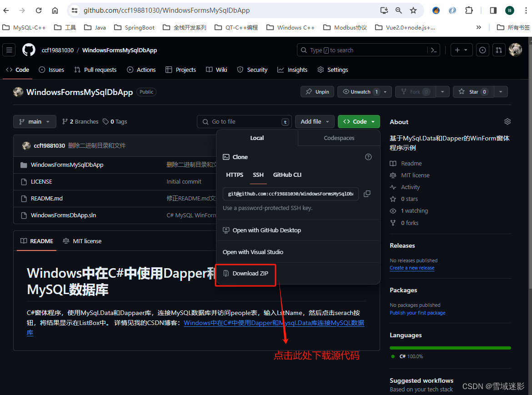The width and height of the screenshot is (532, 395).
Task: Open GitHub notifications inbox
Action: [x=482, y=50]
